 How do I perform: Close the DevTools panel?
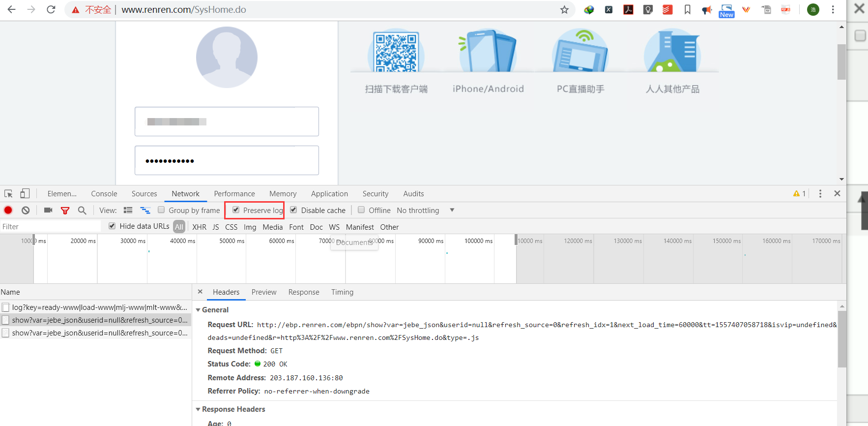(x=837, y=194)
